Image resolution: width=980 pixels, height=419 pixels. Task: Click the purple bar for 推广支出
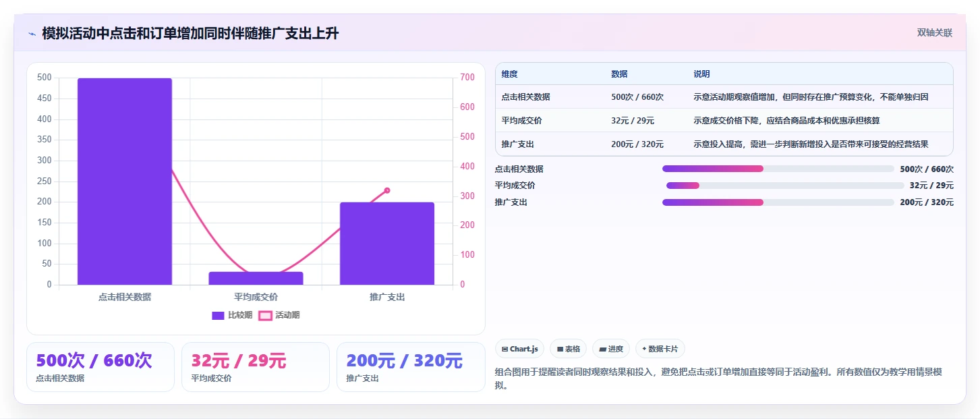(387, 244)
